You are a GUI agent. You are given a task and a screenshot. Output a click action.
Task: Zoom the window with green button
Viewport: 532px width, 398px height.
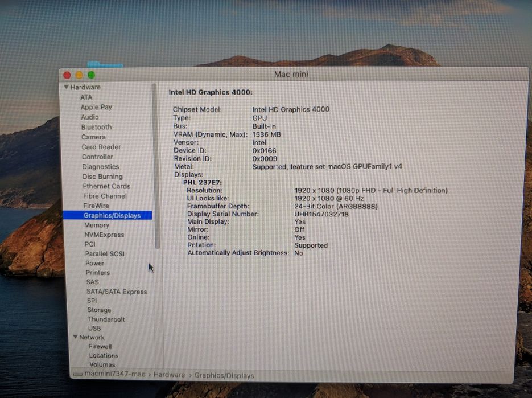[x=91, y=75]
